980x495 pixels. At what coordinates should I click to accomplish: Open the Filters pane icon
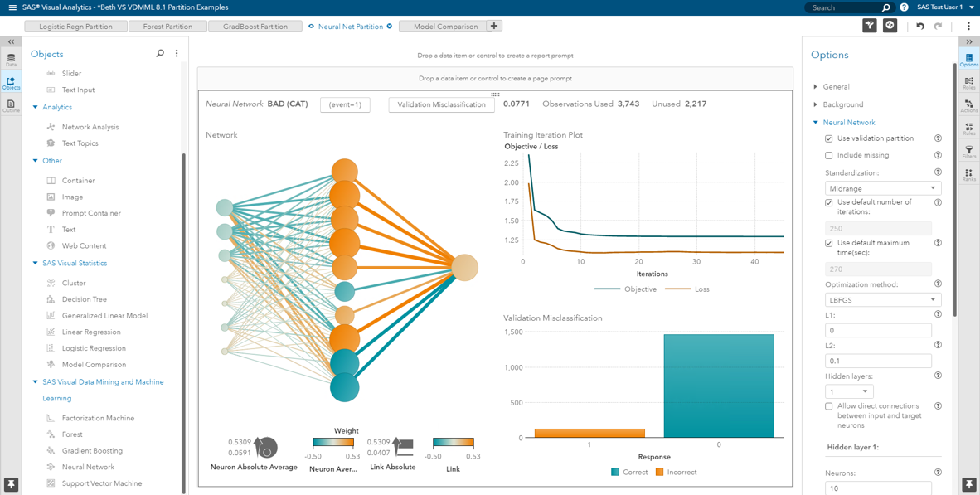coord(968,152)
